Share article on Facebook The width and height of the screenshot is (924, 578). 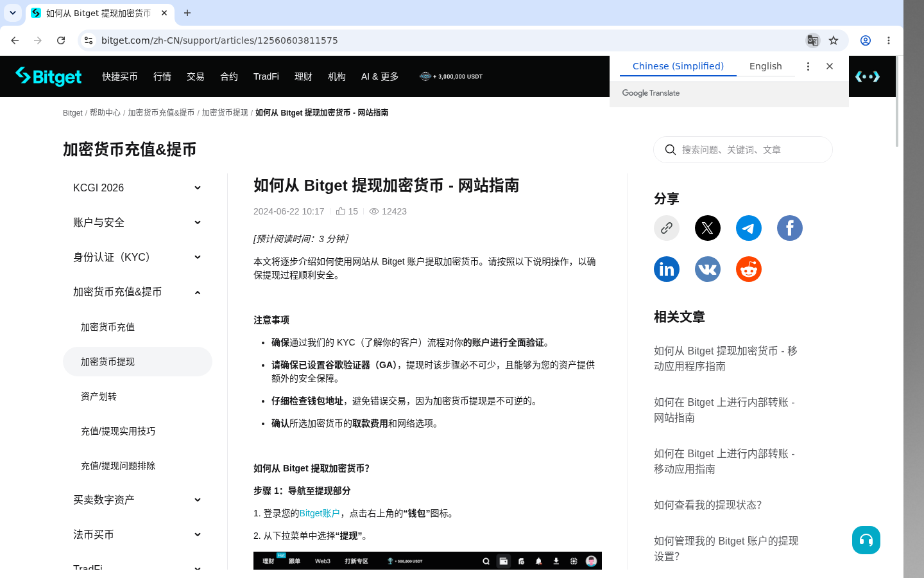(790, 228)
